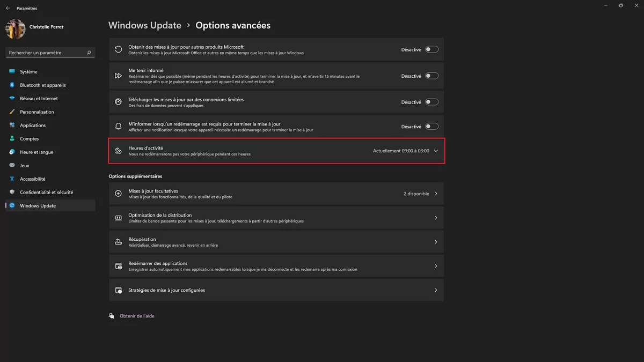The height and width of the screenshot is (362, 644).
Task: Click the Redémarrer des applications icon
Action: (x=118, y=266)
